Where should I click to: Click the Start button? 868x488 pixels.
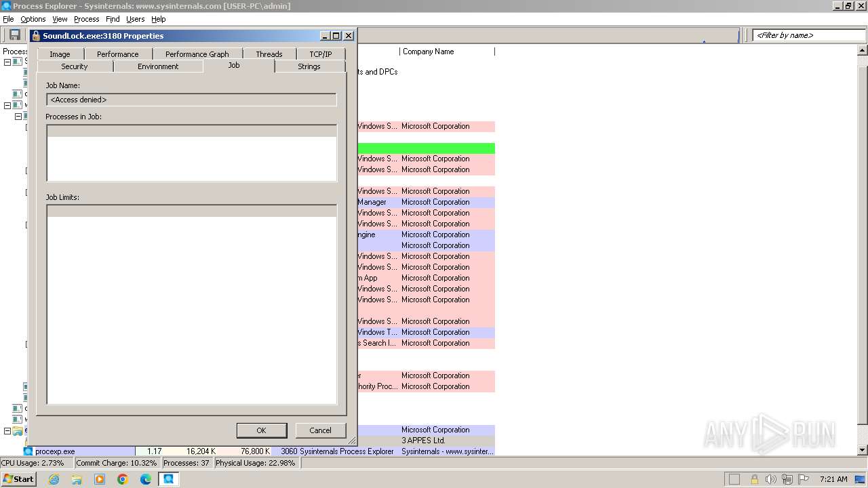click(x=19, y=479)
